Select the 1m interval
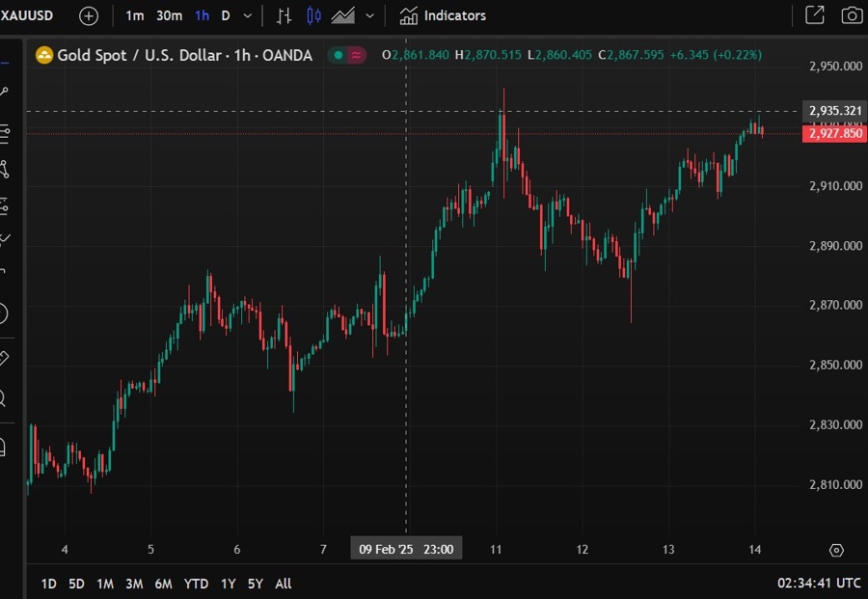The width and height of the screenshot is (868, 599). 134,15
